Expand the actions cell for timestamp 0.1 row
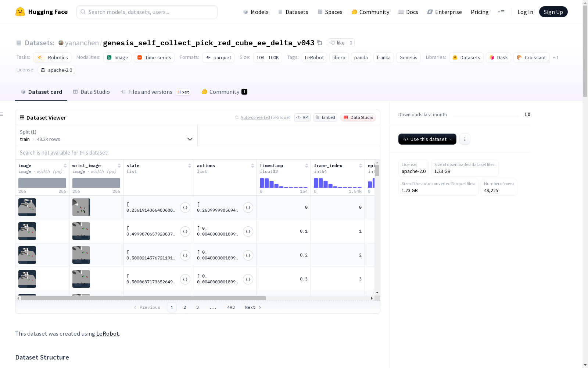This screenshot has width=588, height=368. coord(248,231)
